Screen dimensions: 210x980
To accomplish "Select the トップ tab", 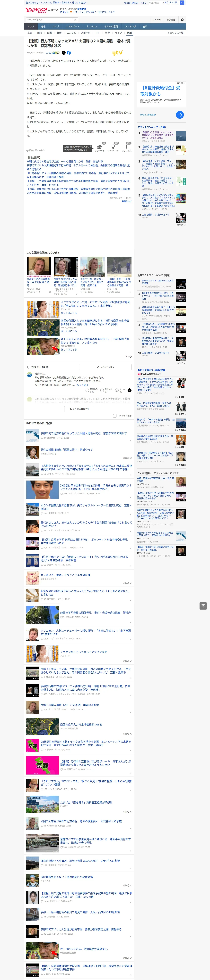I will click(x=31, y=27).
